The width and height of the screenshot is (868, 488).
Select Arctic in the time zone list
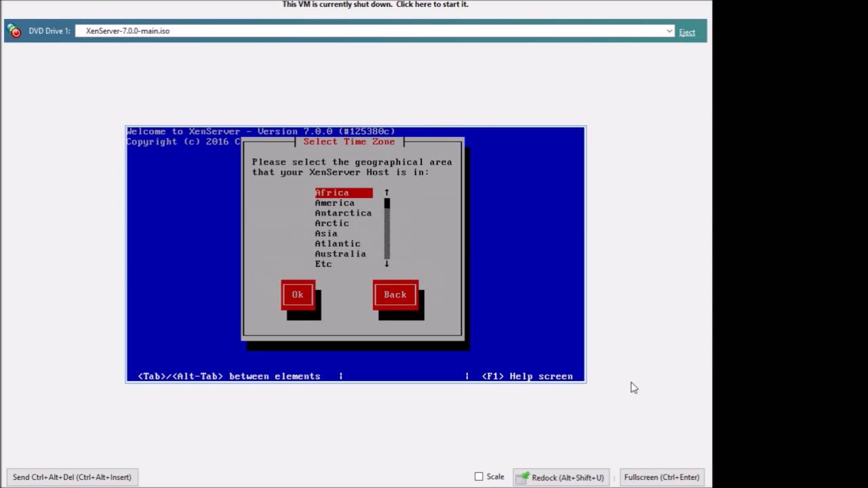[x=332, y=224]
